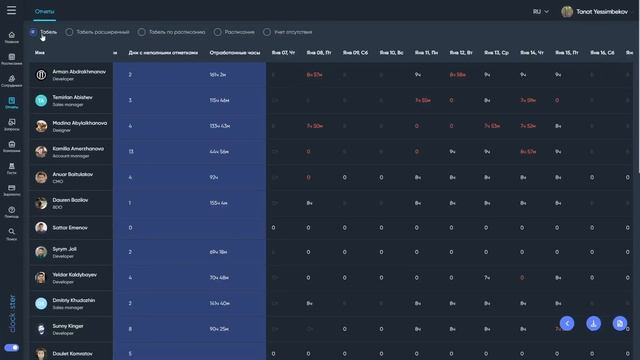640x360 pixels.
Task: Open the hamburger menu
Action: [x=11, y=10]
